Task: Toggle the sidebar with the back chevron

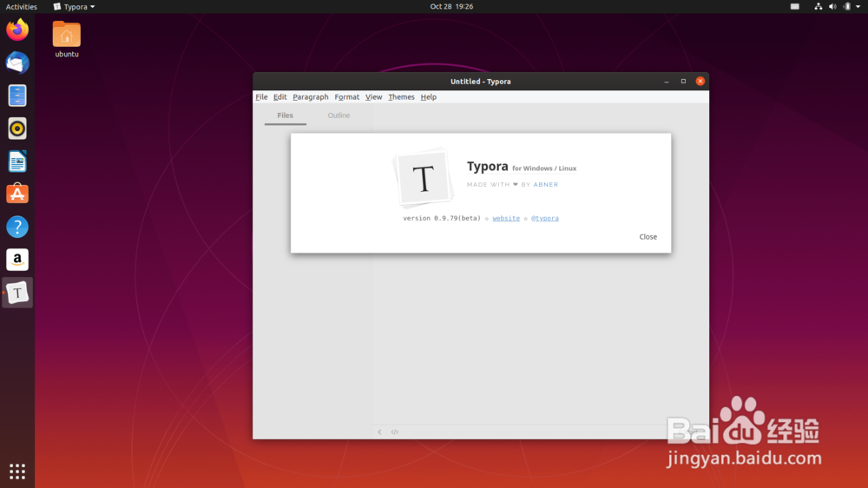Action: click(x=379, y=432)
